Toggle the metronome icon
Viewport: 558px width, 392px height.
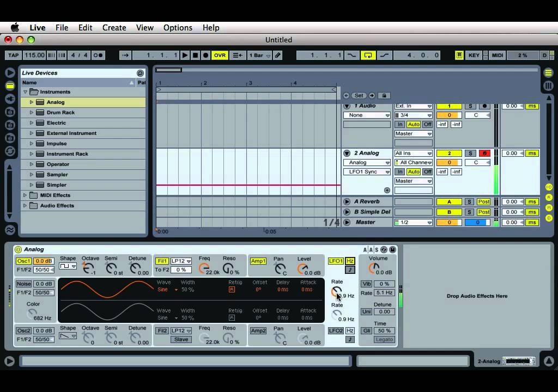point(98,55)
